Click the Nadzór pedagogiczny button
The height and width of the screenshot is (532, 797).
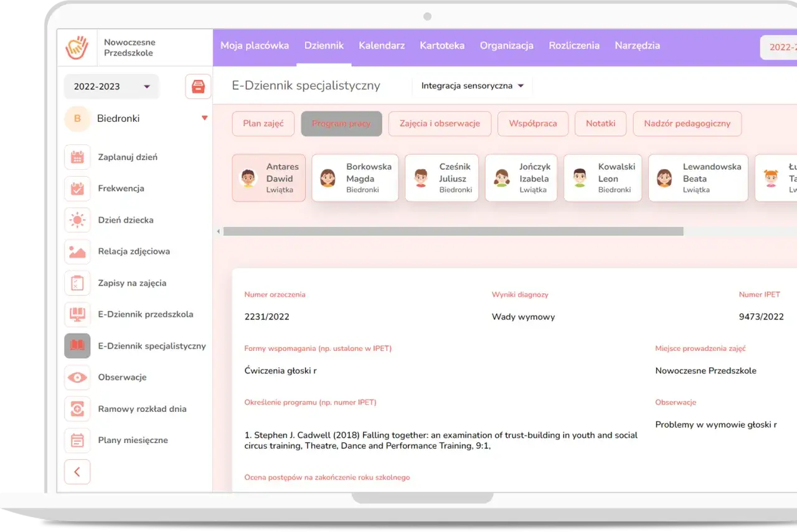[x=687, y=124]
